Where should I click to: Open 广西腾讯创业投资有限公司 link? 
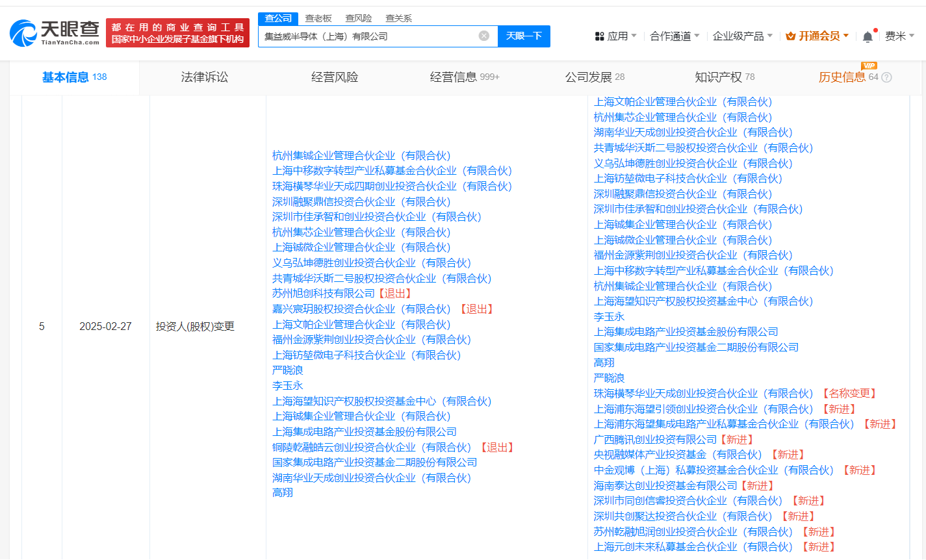655,440
